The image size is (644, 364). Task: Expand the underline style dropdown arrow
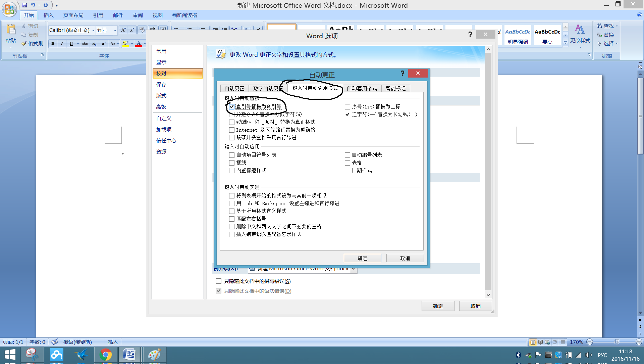coord(77,44)
